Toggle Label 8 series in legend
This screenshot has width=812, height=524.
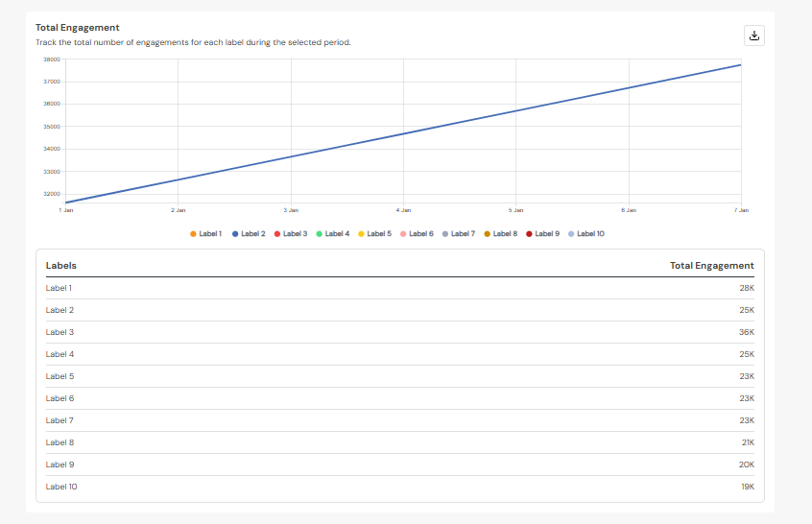(500, 234)
